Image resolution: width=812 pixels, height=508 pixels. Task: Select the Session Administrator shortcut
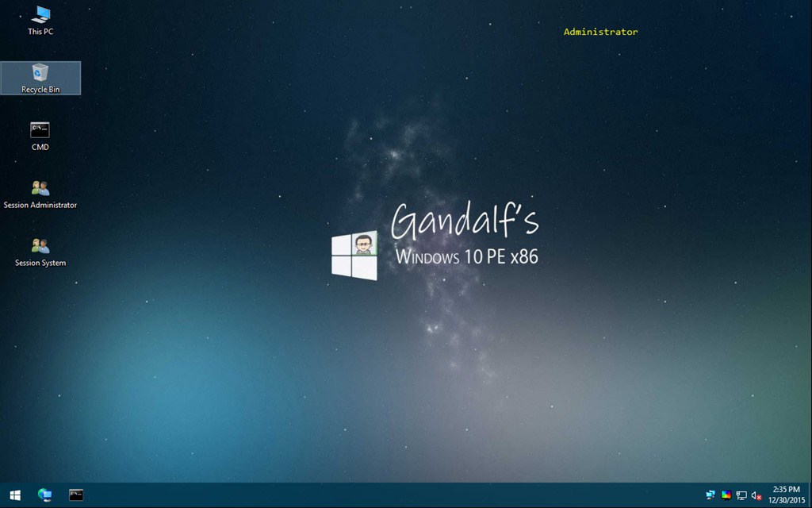pos(40,194)
